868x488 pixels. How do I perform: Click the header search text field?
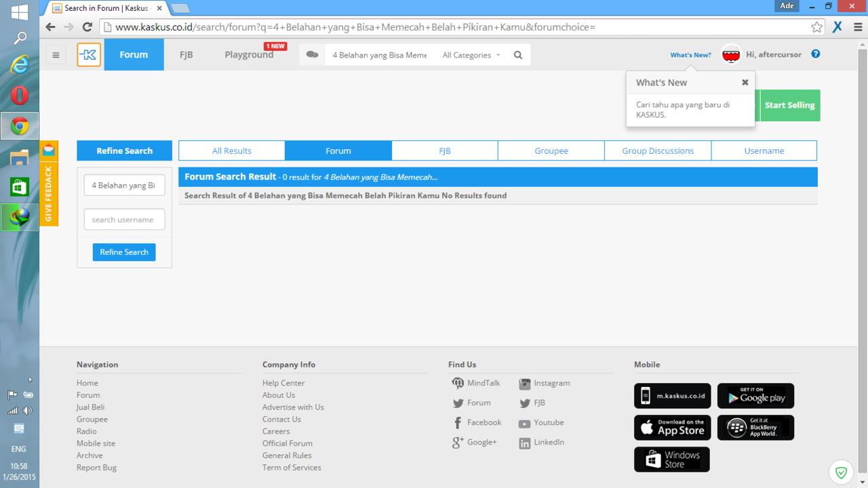click(x=380, y=56)
